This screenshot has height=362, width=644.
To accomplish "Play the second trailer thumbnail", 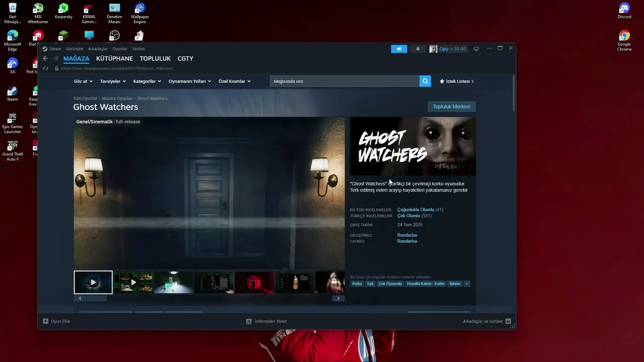I will [x=133, y=283].
